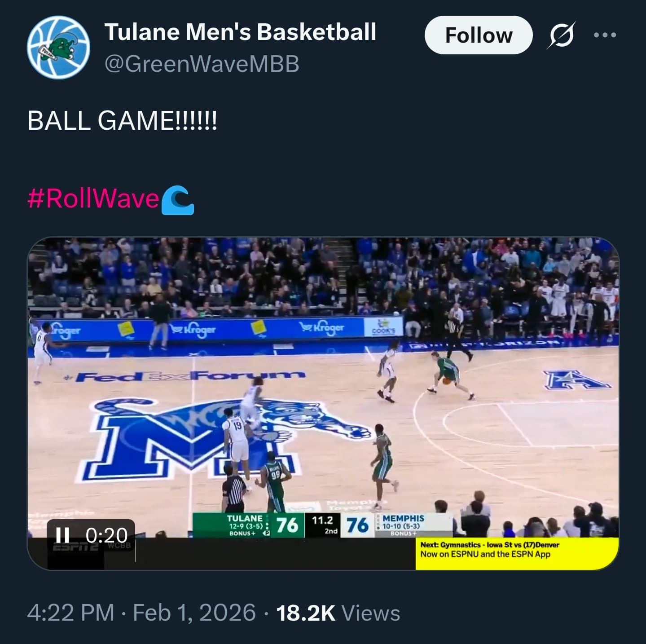Click the Grok icon beside Follow
646x644 pixels.
(x=561, y=35)
